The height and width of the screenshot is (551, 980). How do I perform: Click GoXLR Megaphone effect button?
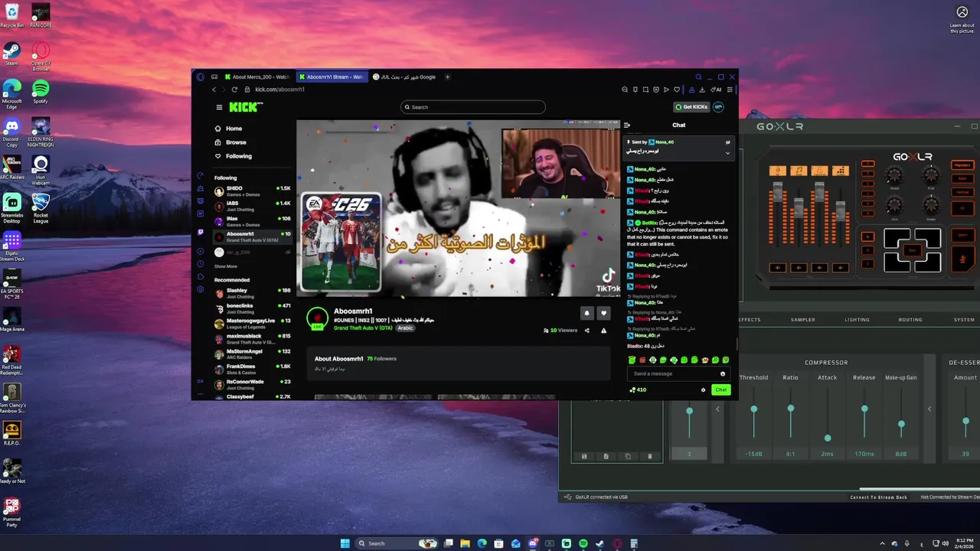click(962, 165)
